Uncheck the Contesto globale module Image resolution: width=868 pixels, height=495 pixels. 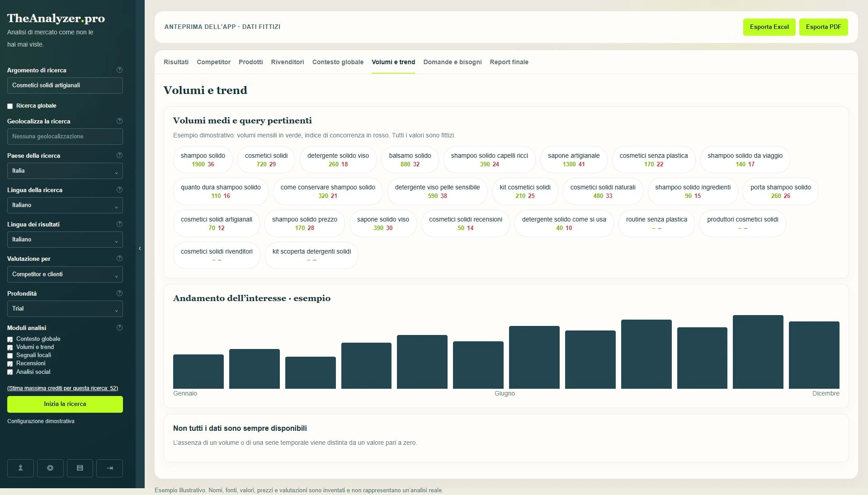point(10,339)
